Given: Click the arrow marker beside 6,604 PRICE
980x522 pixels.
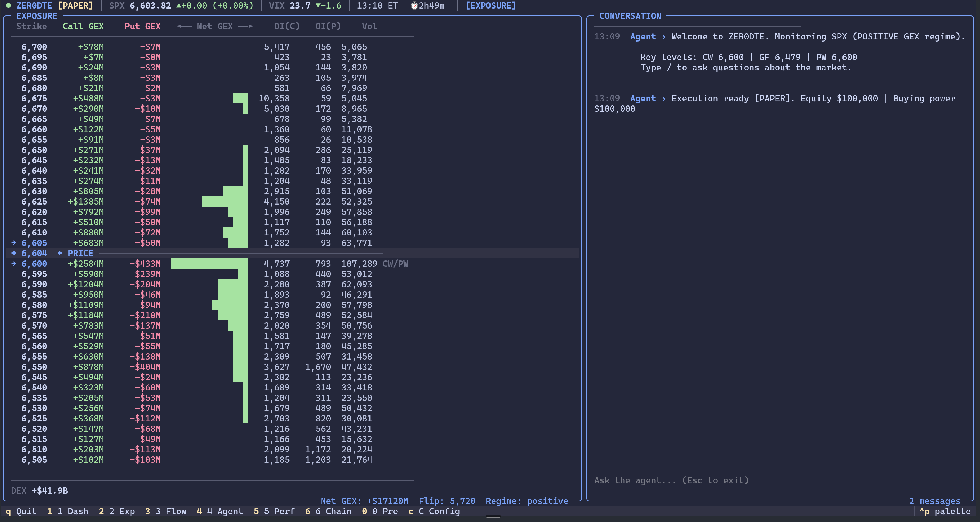Looking at the screenshot, I should coord(14,253).
